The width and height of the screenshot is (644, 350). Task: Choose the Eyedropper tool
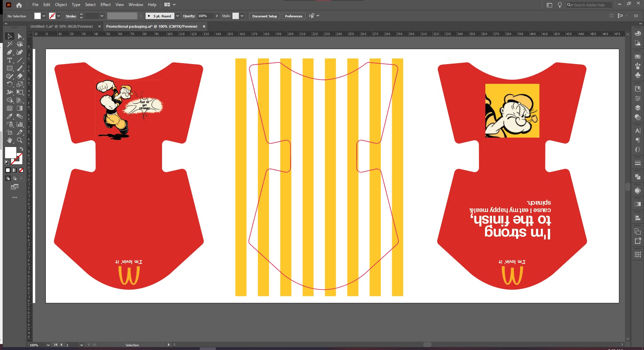click(x=9, y=116)
